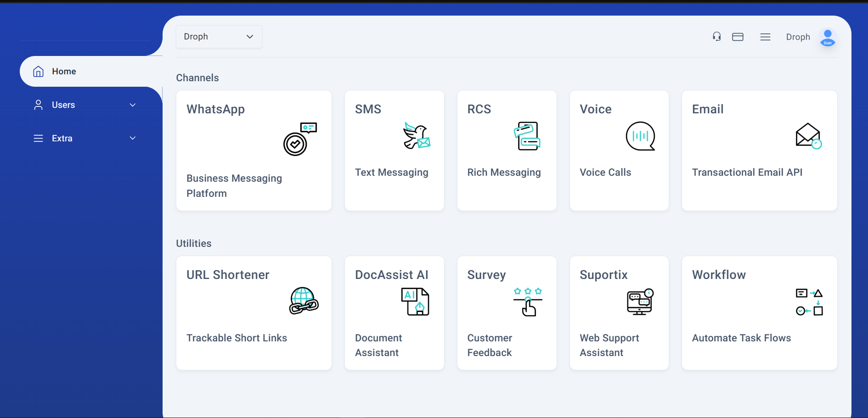868x418 pixels.
Task: Open the Droph workspace selector dropdown
Action: (219, 37)
